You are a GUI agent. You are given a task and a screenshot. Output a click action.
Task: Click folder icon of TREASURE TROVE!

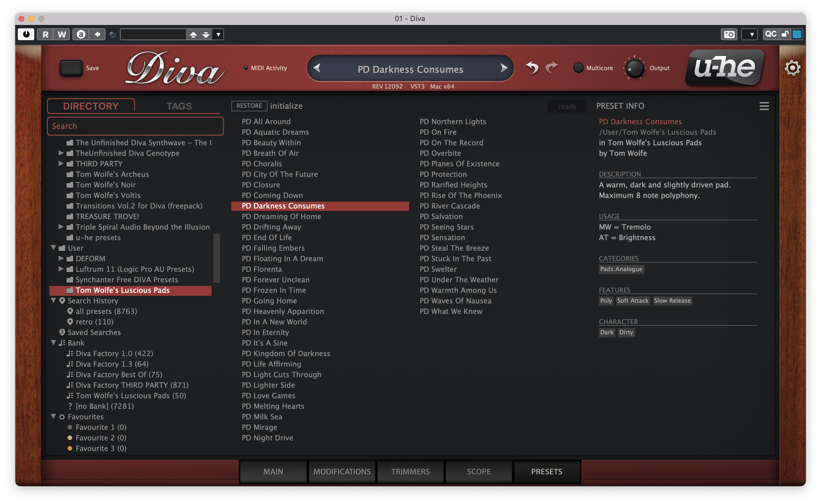coord(70,217)
